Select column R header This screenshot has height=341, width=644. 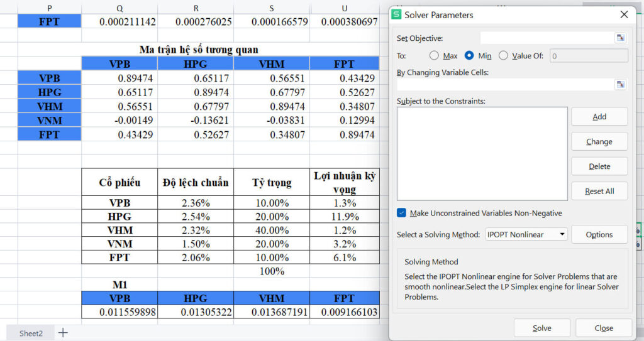coord(196,8)
